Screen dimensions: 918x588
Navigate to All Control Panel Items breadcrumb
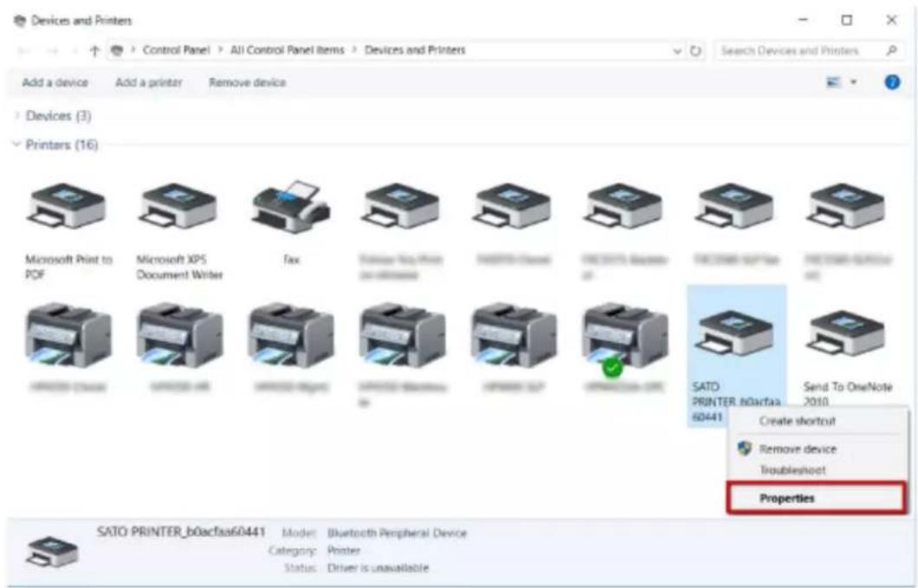(288, 50)
